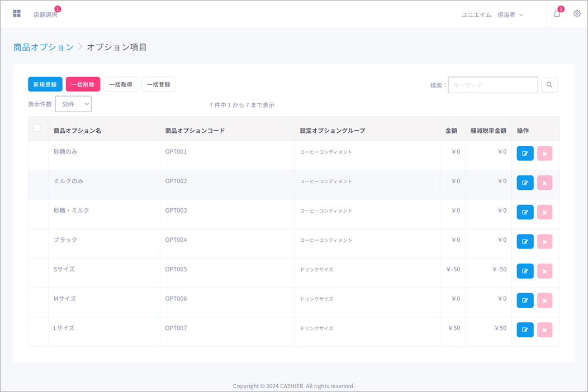Delete the Lサイズ option row

tap(544, 330)
